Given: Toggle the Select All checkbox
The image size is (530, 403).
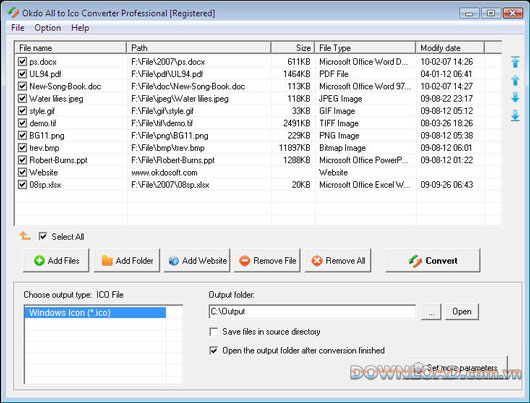Looking at the screenshot, I should 43,236.
